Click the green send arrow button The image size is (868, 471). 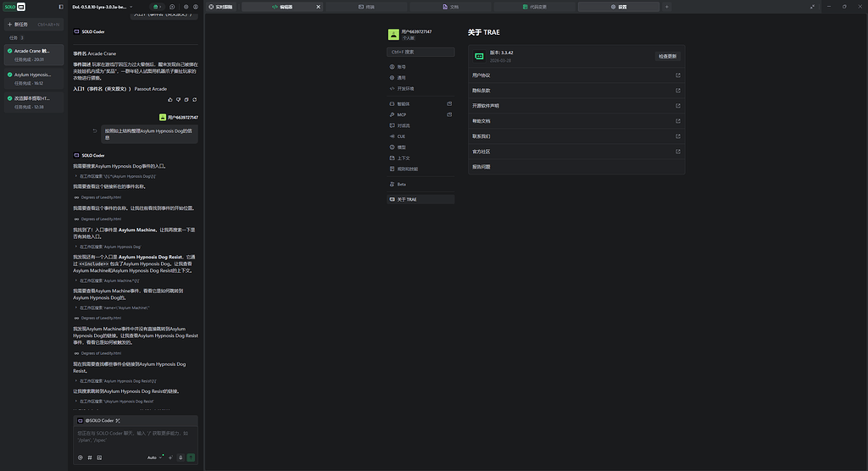point(191,457)
